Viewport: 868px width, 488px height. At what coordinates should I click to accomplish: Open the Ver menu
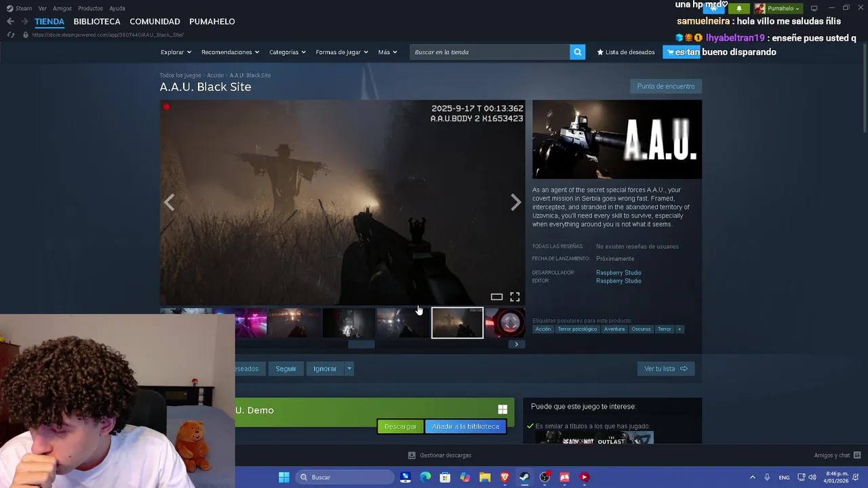pyautogui.click(x=43, y=8)
